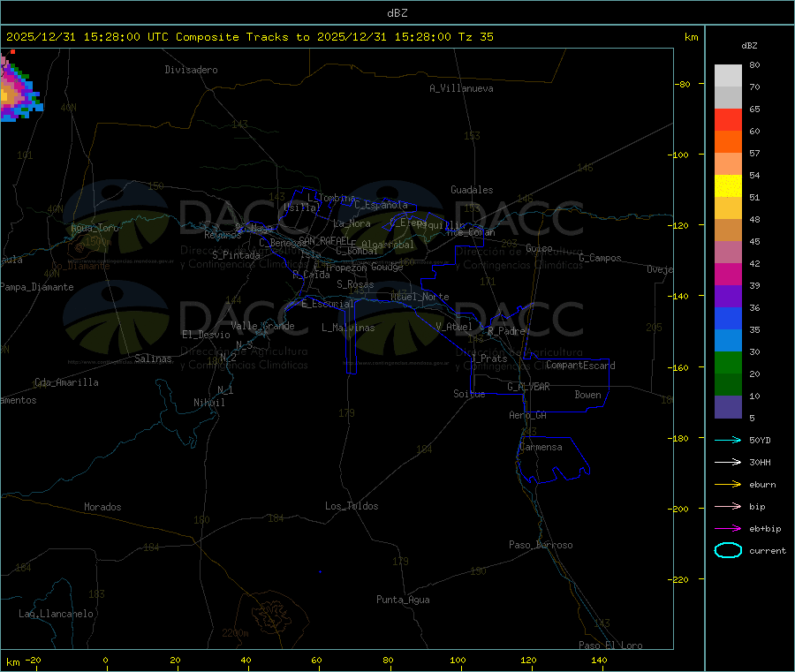Screen dimensions: 795x672
Task: Click the 'S_Rosas' map label
Action: (355, 284)
